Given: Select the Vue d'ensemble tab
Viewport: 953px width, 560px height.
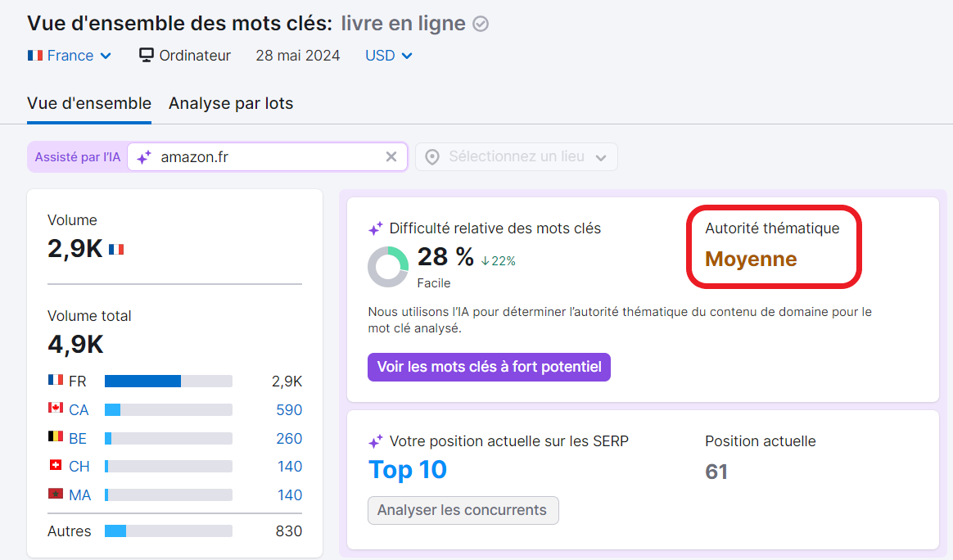Looking at the screenshot, I should [x=88, y=104].
